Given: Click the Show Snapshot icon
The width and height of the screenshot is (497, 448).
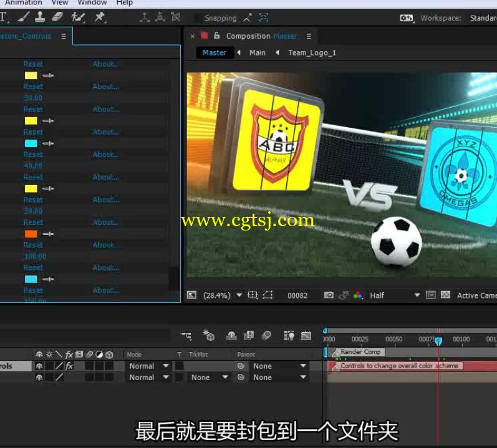Looking at the screenshot, I should pos(344,295).
